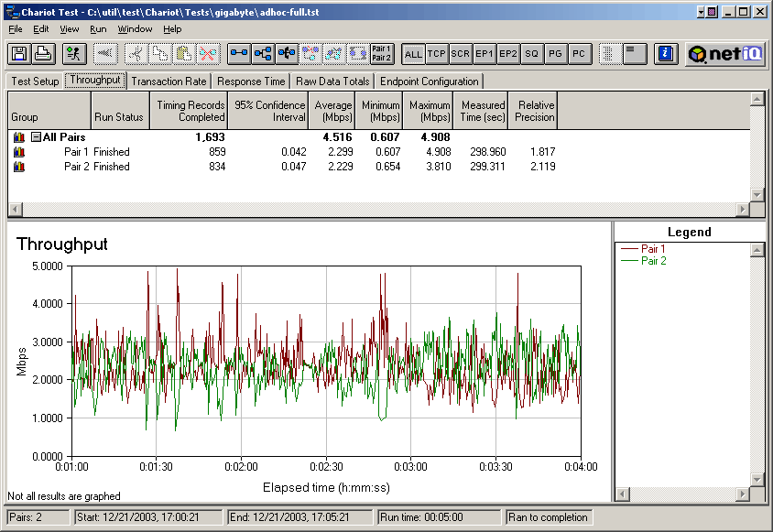Switch to the Response Time tab
Screen dimensions: 773x532
(x=251, y=81)
